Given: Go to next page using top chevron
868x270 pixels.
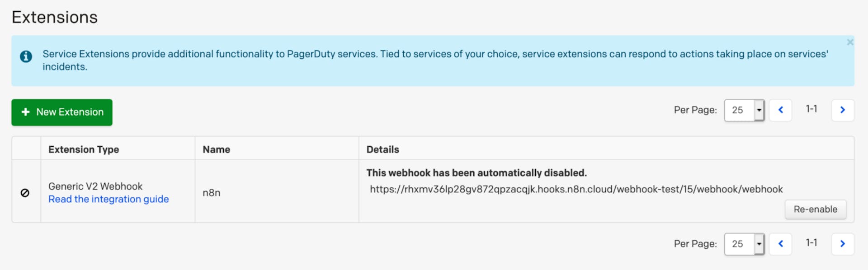Looking at the screenshot, I should [842, 110].
